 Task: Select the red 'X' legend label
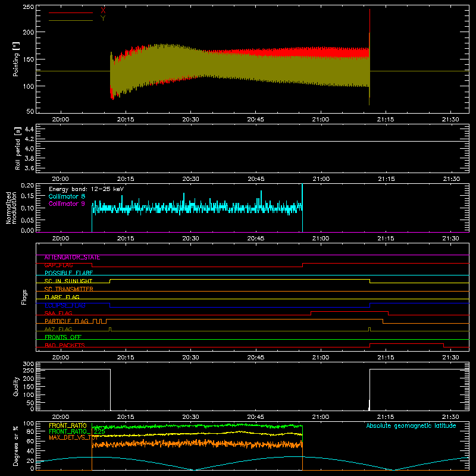click(x=103, y=11)
